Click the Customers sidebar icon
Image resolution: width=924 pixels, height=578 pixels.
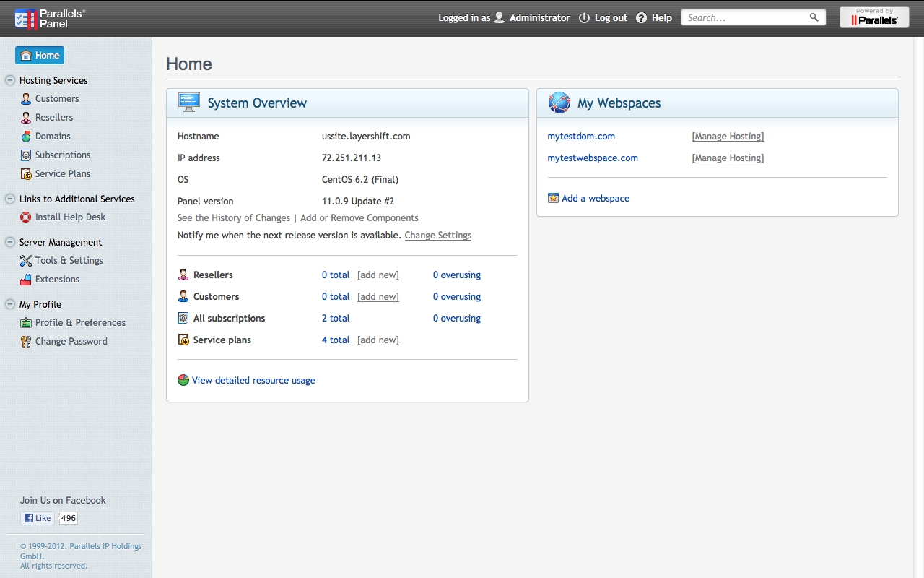(x=26, y=99)
